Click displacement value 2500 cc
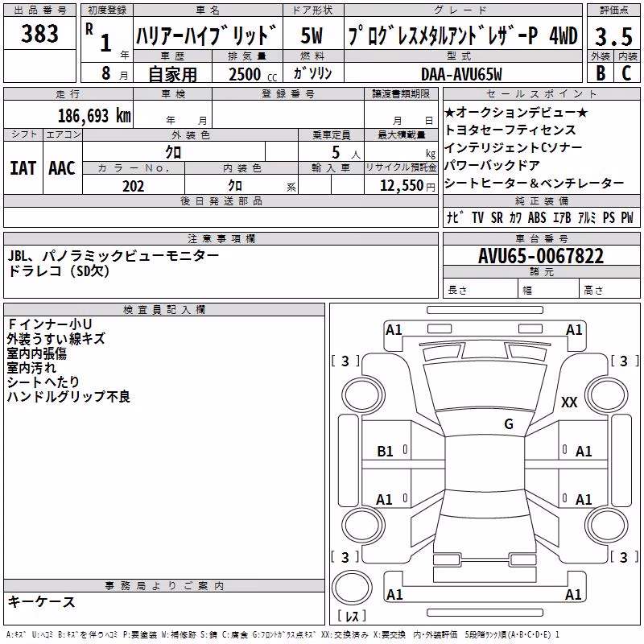644x644 pixels. [253, 74]
